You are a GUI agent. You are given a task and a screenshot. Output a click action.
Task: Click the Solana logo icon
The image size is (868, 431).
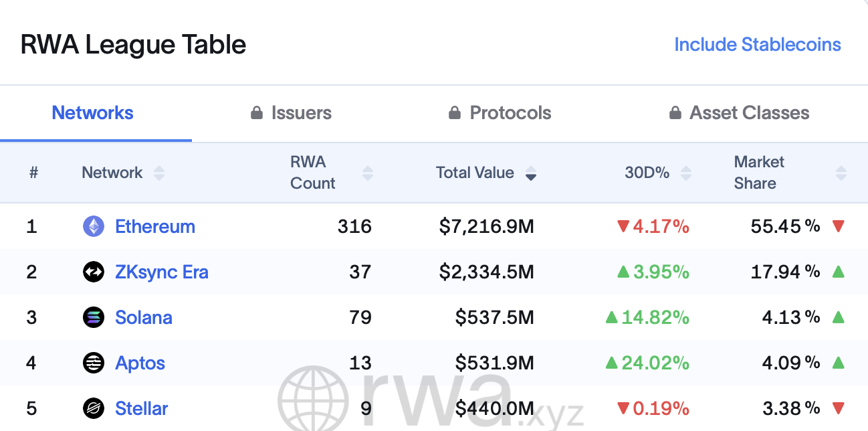[x=94, y=317]
